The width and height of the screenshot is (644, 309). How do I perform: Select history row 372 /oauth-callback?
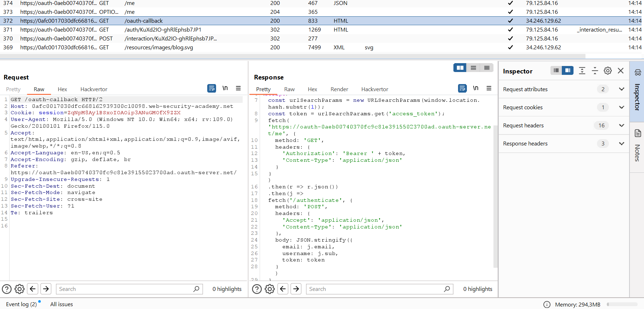(322, 21)
